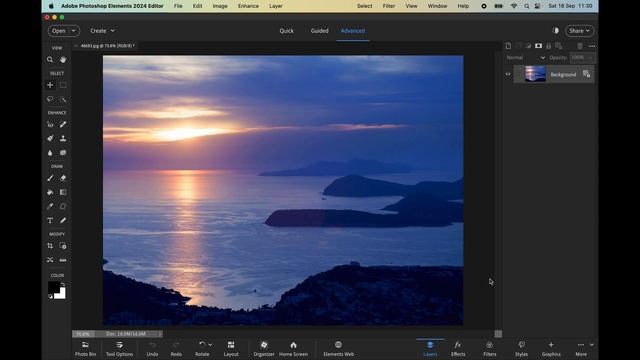Open the Filter menu
The height and width of the screenshot is (360, 640).
389,6
